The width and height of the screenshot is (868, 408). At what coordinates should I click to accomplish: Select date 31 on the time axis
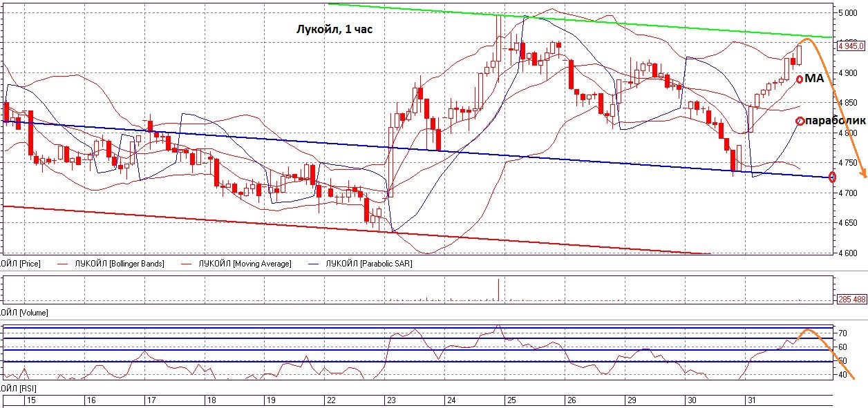click(752, 400)
